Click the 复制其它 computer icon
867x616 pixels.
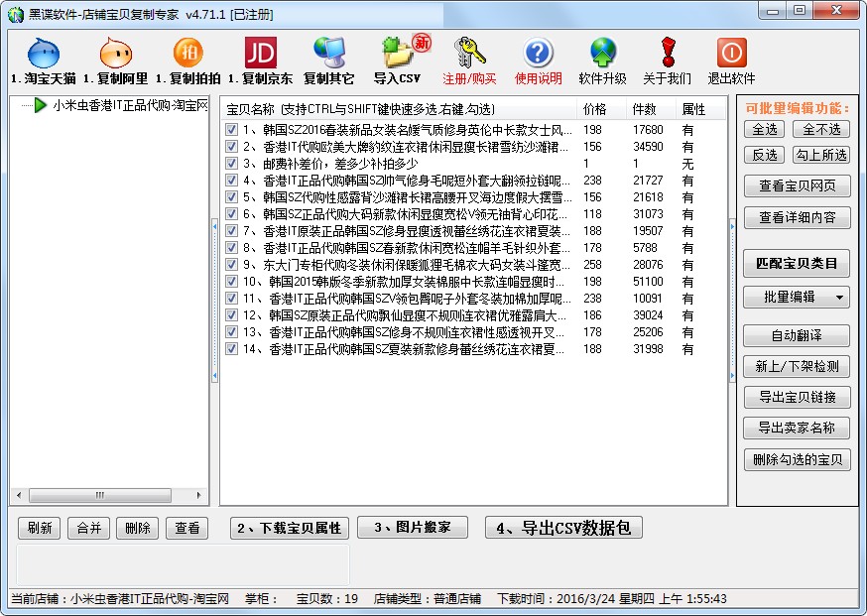pos(328,54)
